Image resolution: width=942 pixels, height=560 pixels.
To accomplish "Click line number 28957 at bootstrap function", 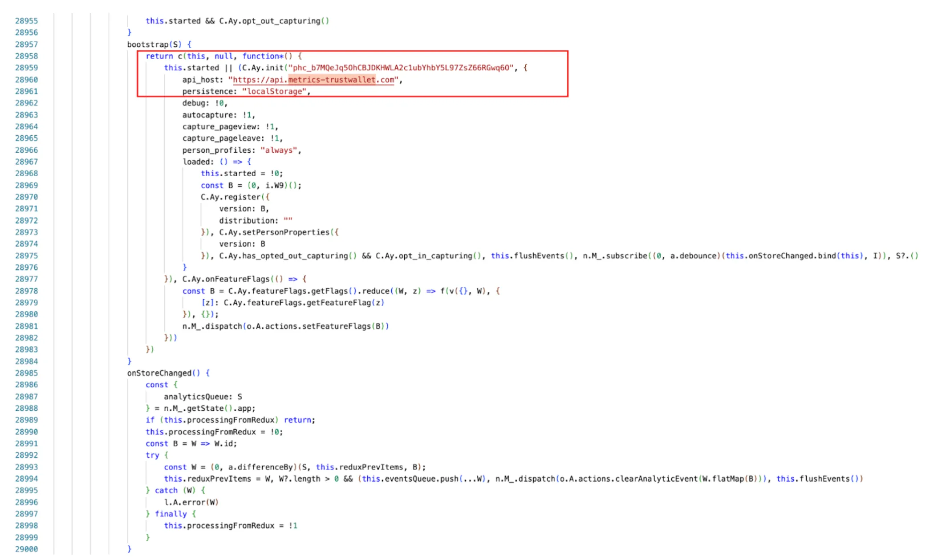I will [27, 44].
